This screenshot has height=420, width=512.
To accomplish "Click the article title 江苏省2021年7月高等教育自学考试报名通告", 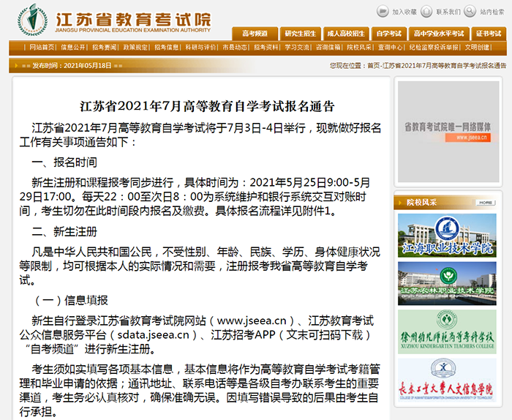I will 207,107.
